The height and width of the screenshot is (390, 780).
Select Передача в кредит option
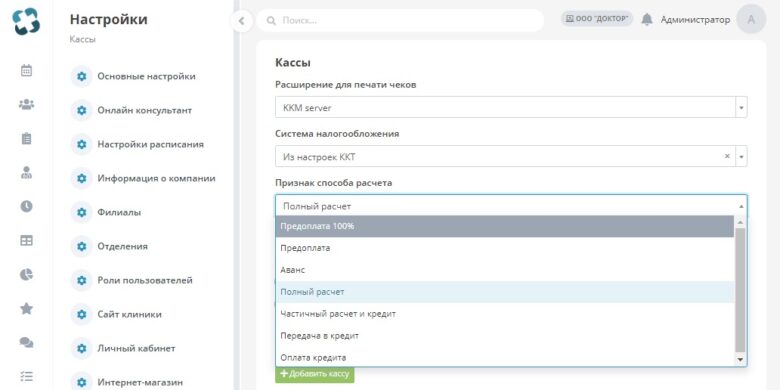[504, 336]
